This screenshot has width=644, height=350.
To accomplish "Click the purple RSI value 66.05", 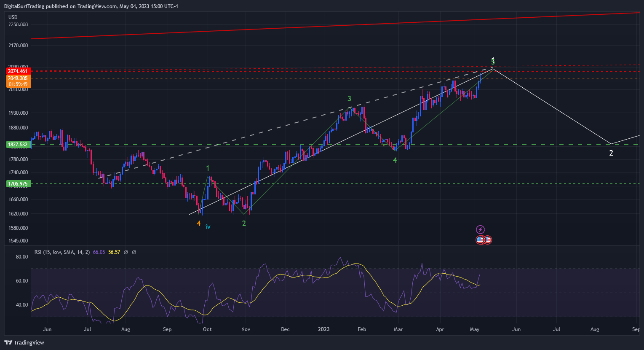I will 99,252.
